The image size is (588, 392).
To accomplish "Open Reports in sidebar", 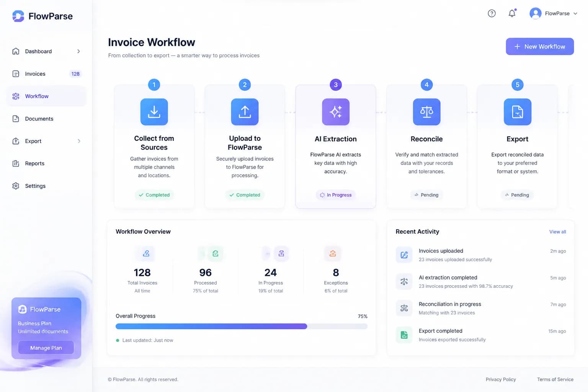I will point(47,163).
